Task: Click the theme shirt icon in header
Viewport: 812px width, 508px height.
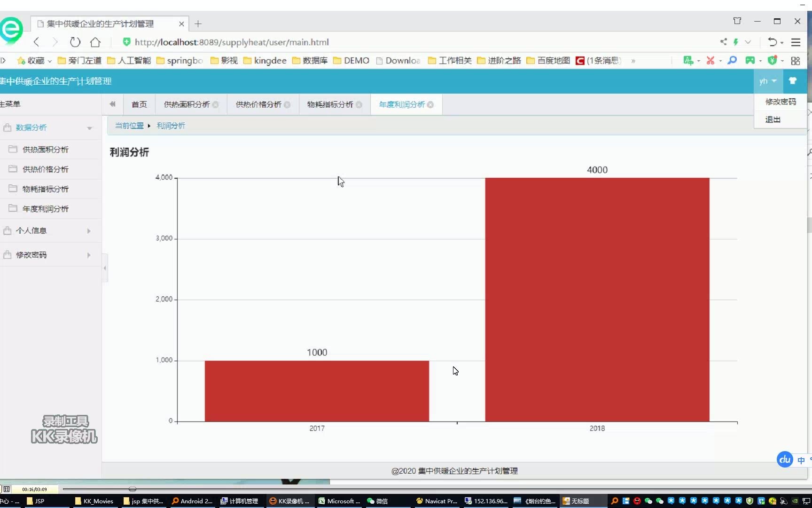Action: (x=793, y=81)
